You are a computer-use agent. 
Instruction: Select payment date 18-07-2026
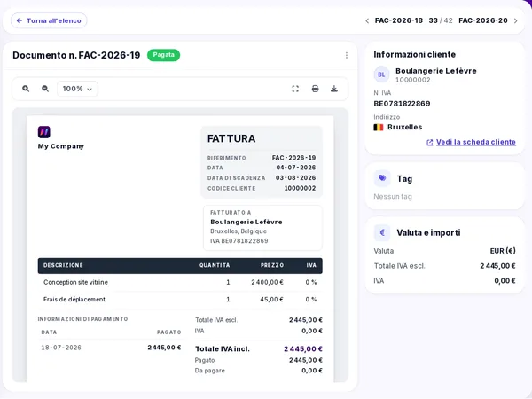(x=61, y=348)
